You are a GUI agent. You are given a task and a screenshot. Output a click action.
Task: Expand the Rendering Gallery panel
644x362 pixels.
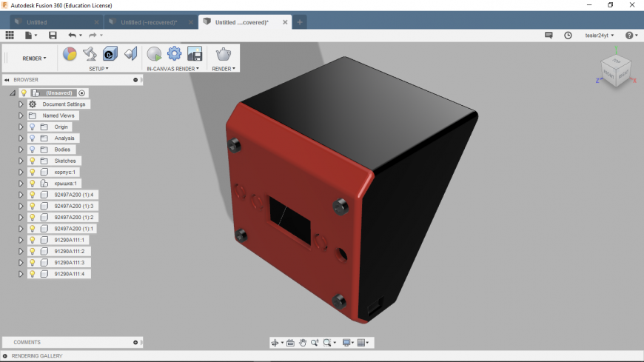(x=6, y=356)
